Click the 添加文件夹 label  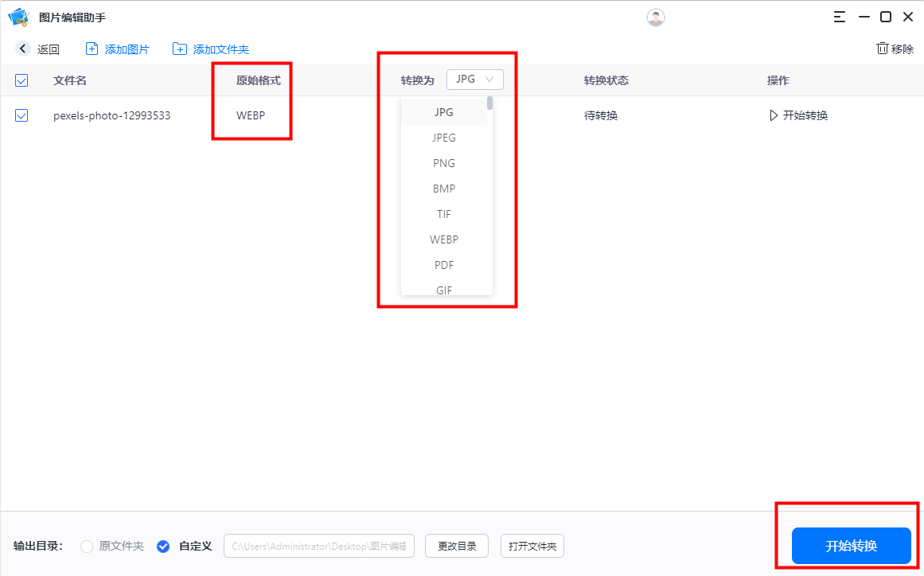221,49
